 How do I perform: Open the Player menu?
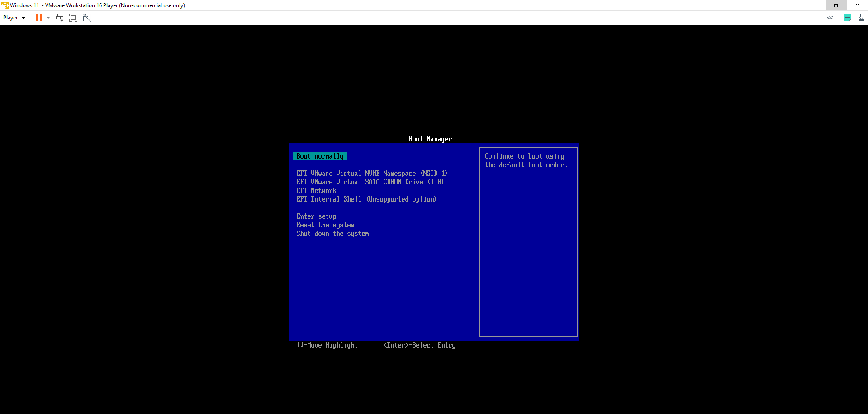(14, 18)
